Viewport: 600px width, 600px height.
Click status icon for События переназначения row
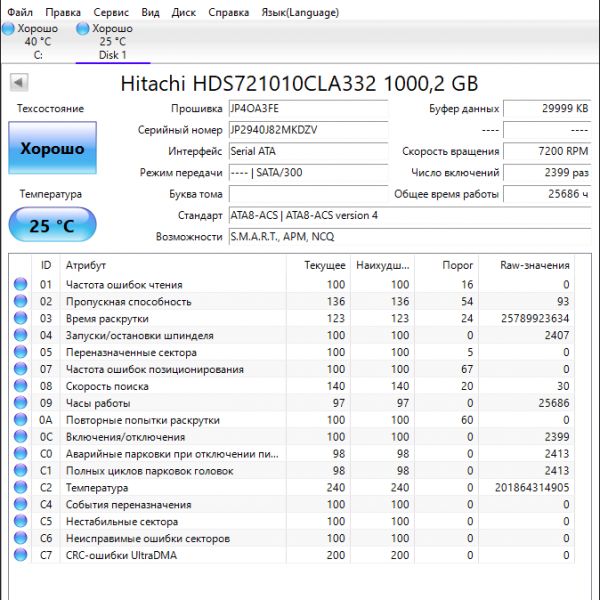(x=20, y=504)
